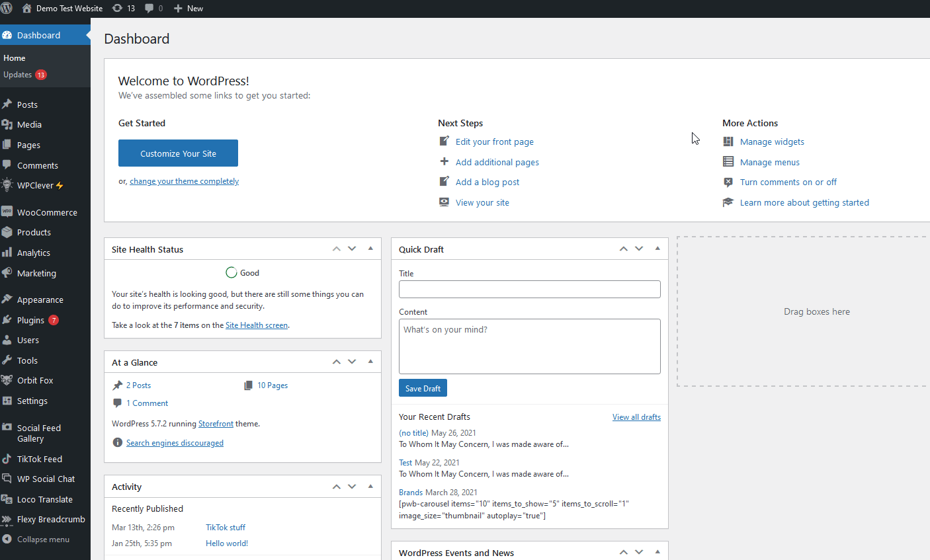Image resolution: width=930 pixels, height=560 pixels.
Task: Click the WordPress logo in the admin bar
Action: click(x=7, y=8)
